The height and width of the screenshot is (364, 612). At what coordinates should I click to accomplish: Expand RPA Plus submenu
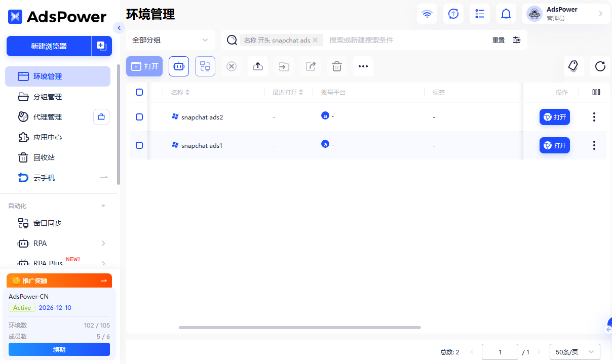[x=103, y=263]
